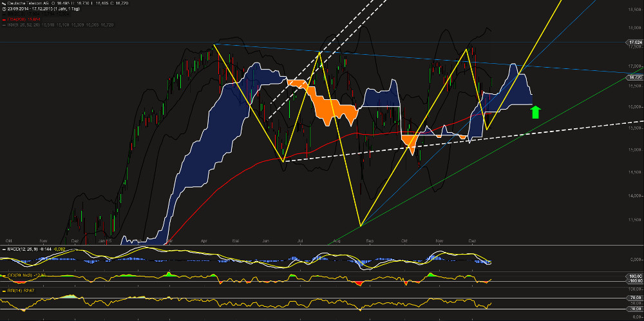Image resolution: width=644 pixels, height=321 pixels.
Task: Click the 16,720 current price marker
Action: coord(636,77)
